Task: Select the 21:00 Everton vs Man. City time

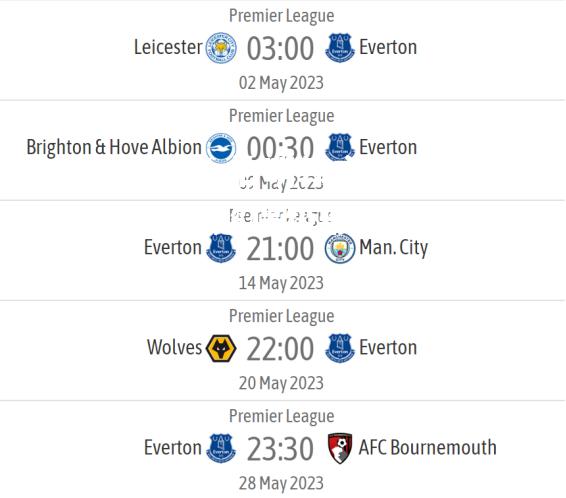Action: coord(280,248)
